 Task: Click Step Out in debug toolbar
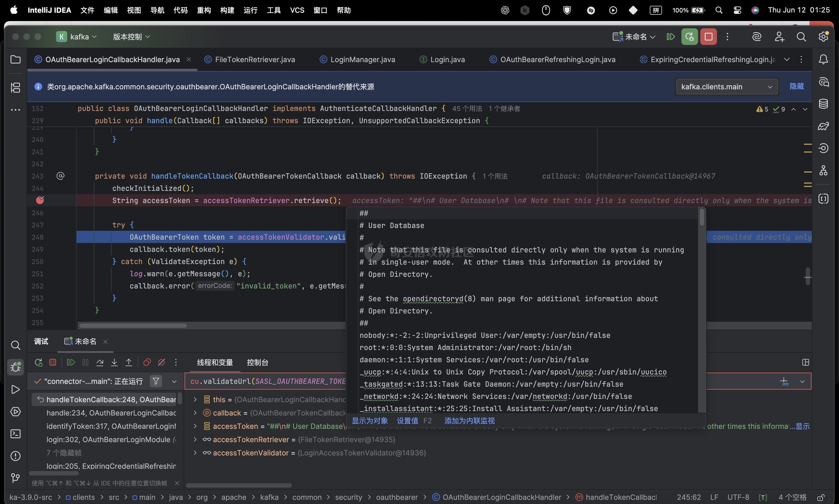point(129,362)
